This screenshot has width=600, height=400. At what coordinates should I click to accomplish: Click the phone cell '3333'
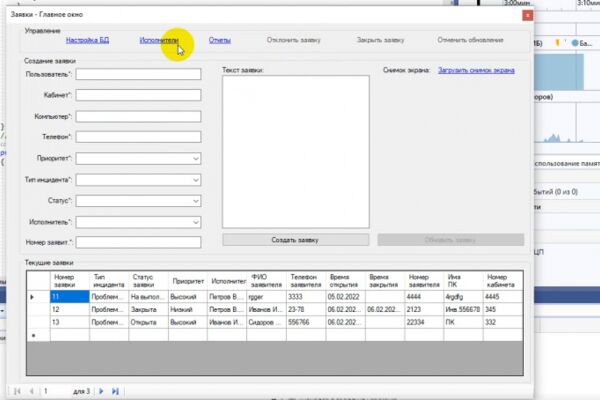pos(306,297)
